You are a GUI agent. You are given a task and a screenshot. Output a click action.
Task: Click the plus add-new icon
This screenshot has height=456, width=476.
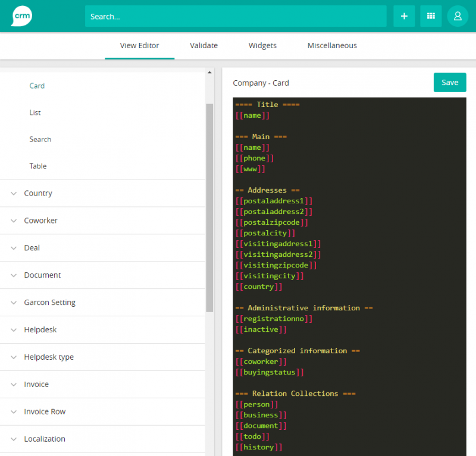404,16
